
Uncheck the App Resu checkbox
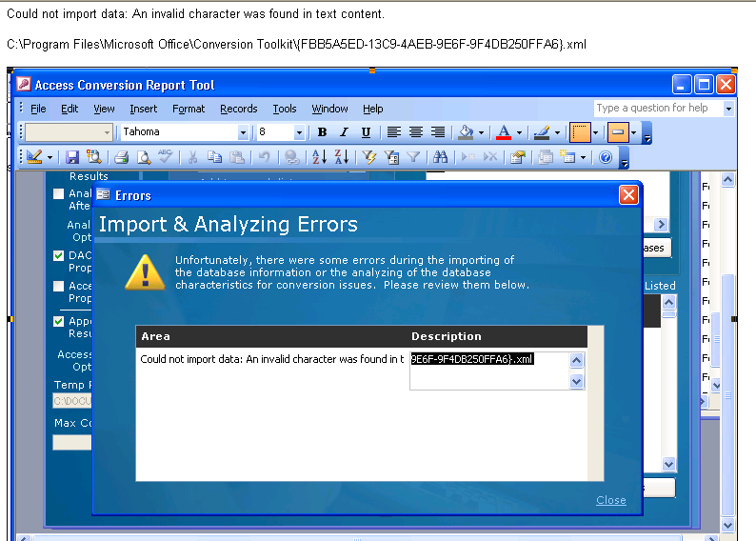click(x=58, y=321)
